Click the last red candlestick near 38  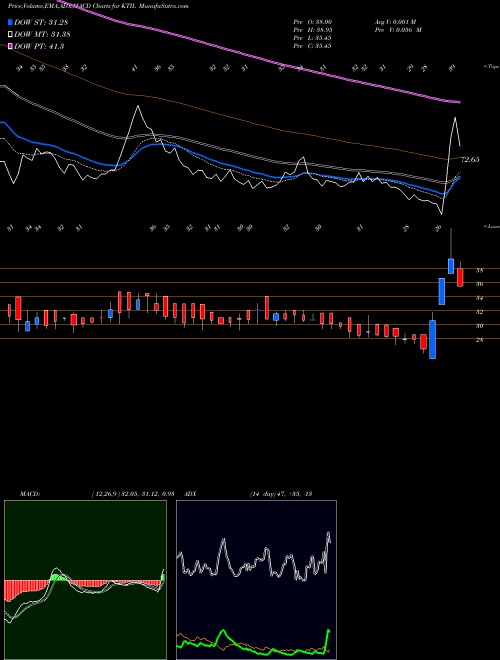tap(460, 278)
